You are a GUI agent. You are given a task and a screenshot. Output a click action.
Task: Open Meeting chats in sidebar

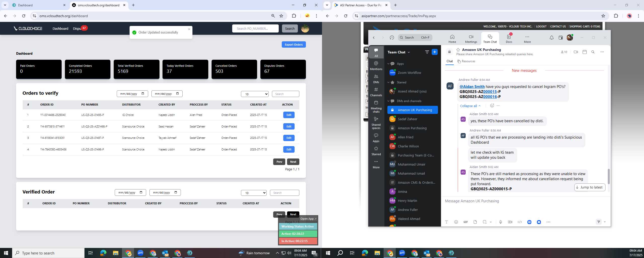(x=376, y=107)
